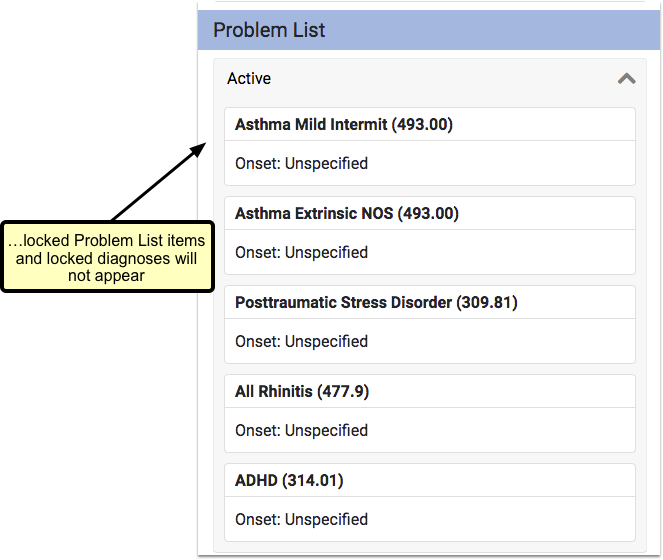
Task: Select the Posttraumatic Stress Disorder card body
Action: (x=430, y=341)
